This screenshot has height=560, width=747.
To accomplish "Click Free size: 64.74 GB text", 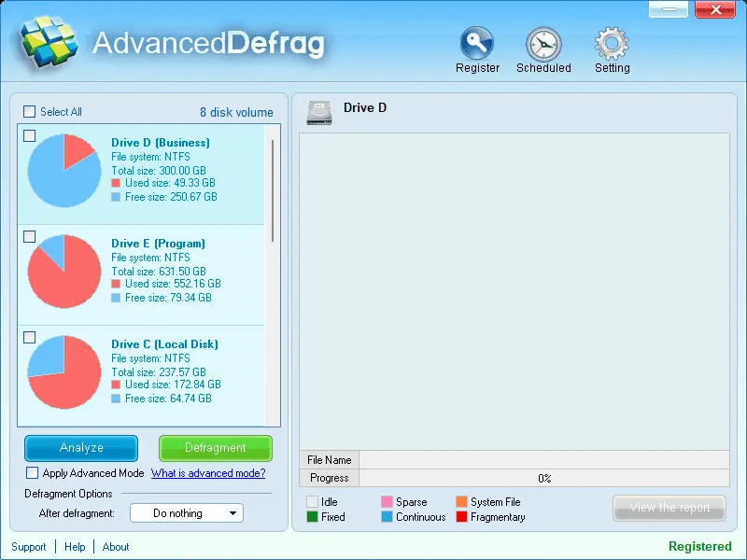I will (x=168, y=399).
